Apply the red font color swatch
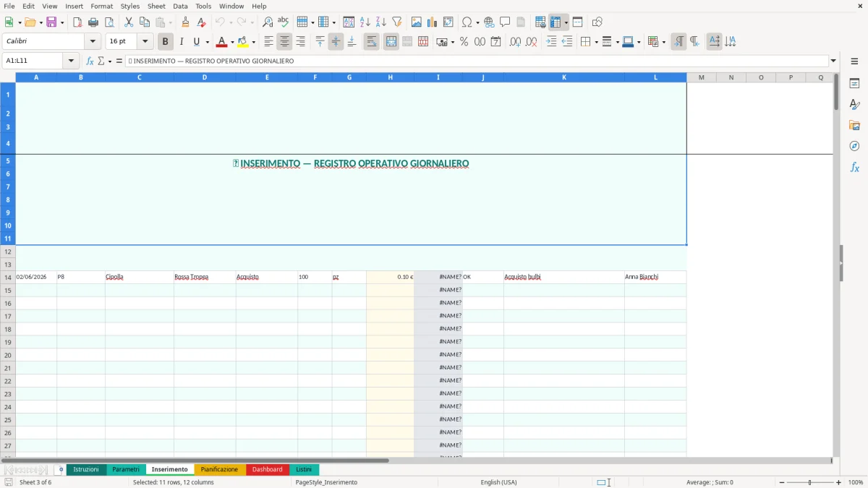868x488 pixels. [221, 42]
